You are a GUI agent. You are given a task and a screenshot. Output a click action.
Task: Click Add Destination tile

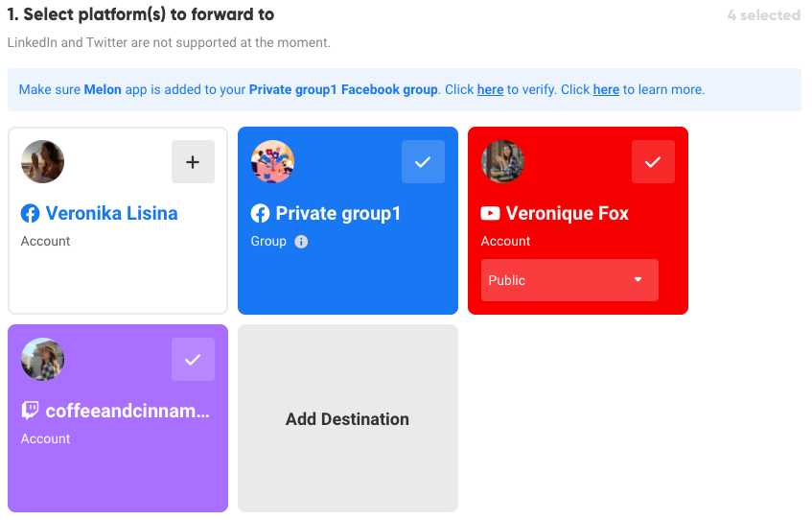coord(347,418)
